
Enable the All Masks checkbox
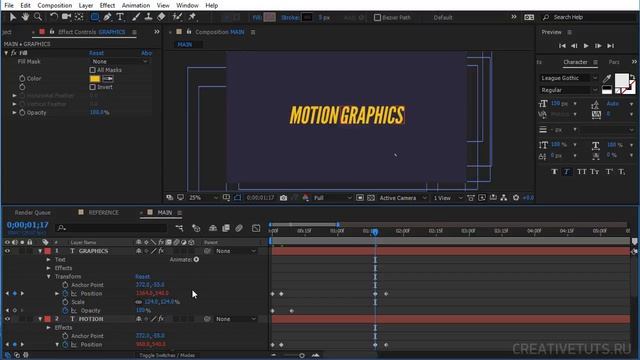(x=93, y=70)
